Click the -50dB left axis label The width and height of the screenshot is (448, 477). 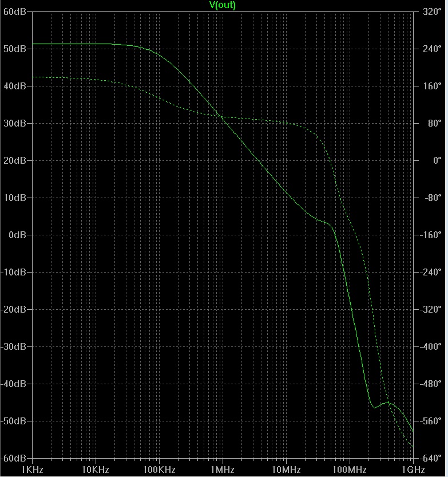coord(13,421)
